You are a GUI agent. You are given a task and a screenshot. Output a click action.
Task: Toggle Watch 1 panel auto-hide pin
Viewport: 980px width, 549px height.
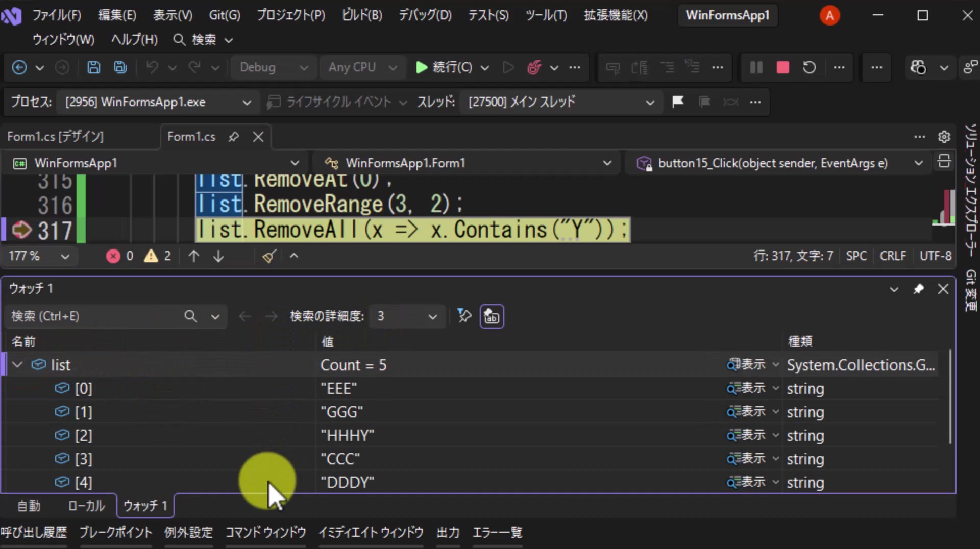pos(919,289)
